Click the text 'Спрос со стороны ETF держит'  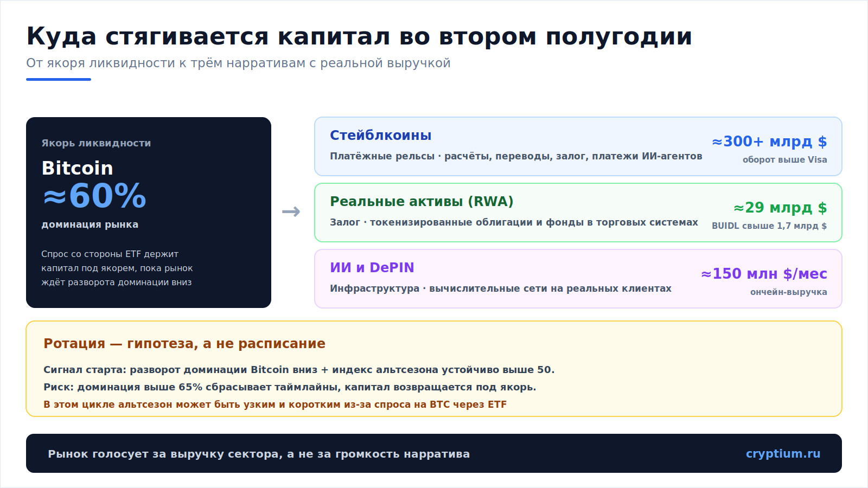pyautogui.click(x=110, y=254)
